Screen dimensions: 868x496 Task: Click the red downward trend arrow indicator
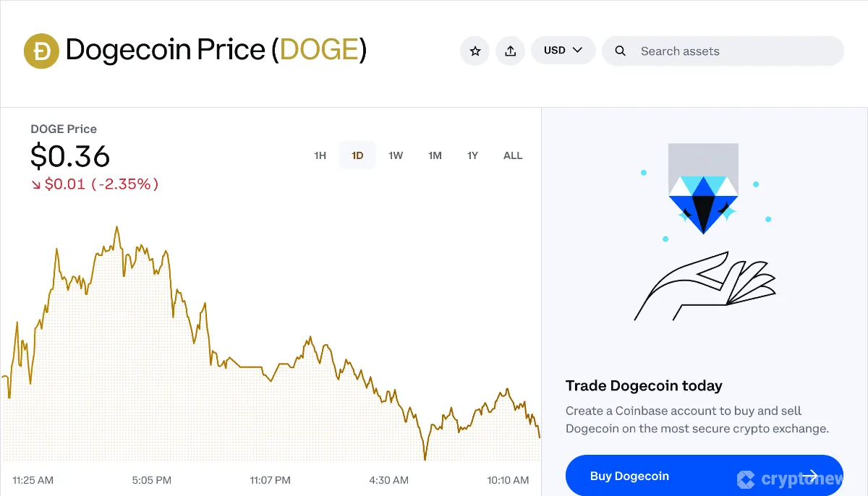click(38, 184)
